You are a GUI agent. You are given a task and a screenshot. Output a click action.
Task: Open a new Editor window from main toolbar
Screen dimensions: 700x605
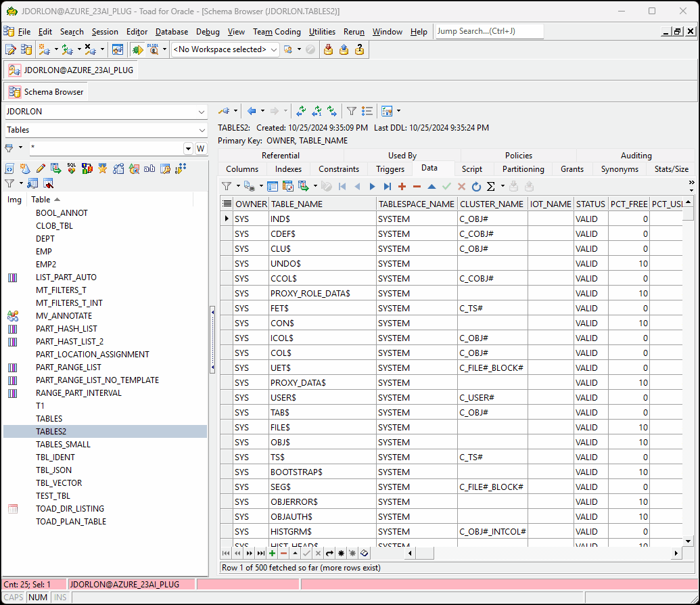10,49
